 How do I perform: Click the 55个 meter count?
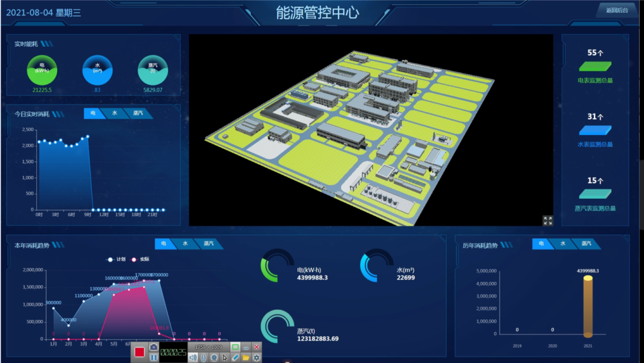pos(595,53)
